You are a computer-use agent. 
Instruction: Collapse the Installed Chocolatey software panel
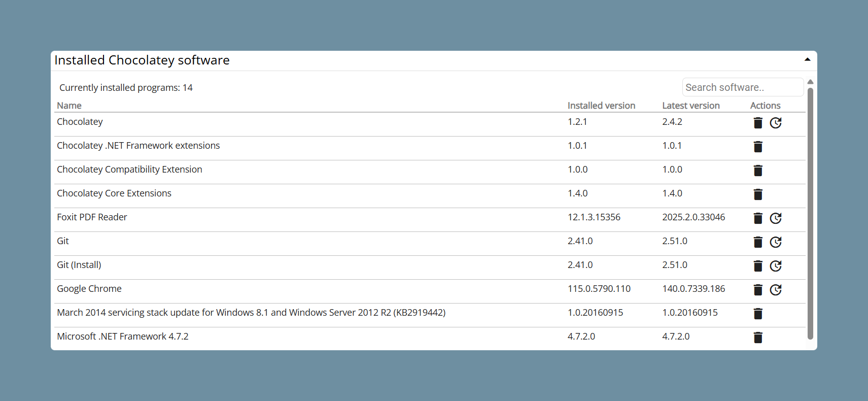tap(807, 60)
